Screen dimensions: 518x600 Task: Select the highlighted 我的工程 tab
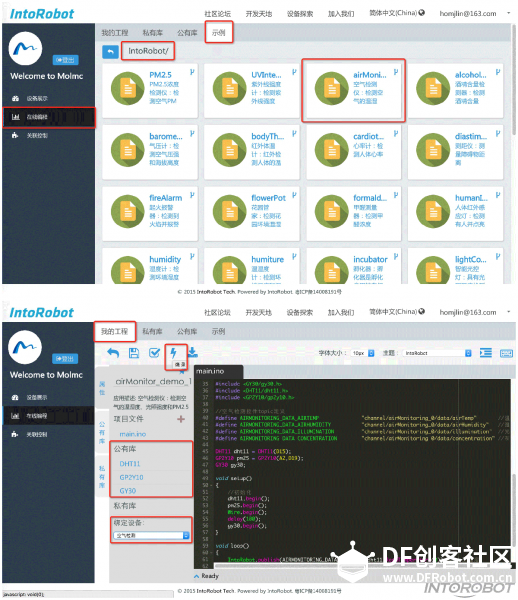(114, 331)
